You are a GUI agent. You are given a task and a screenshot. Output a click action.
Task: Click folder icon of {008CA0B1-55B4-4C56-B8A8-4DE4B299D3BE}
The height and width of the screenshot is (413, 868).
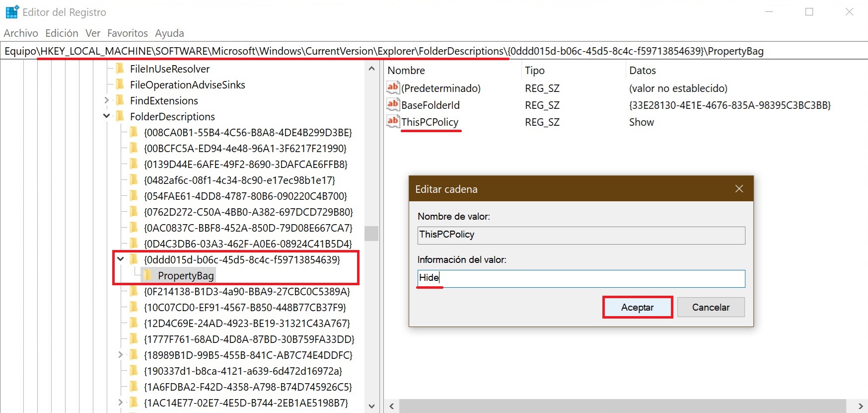[134, 132]
